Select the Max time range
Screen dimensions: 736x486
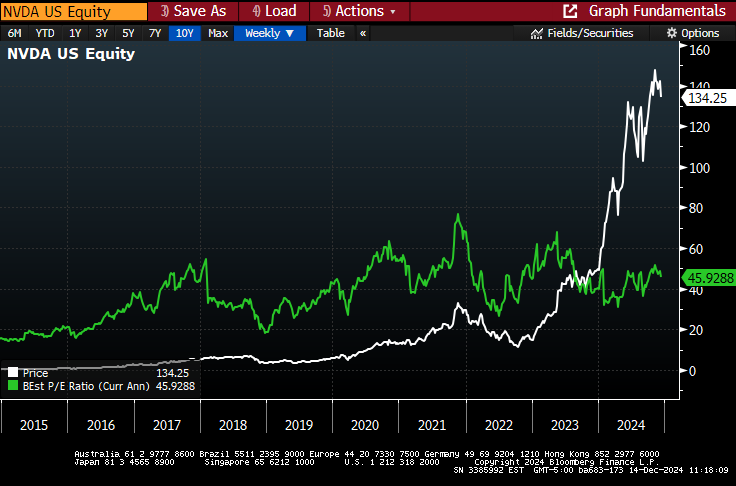click(x=218, y=33)
